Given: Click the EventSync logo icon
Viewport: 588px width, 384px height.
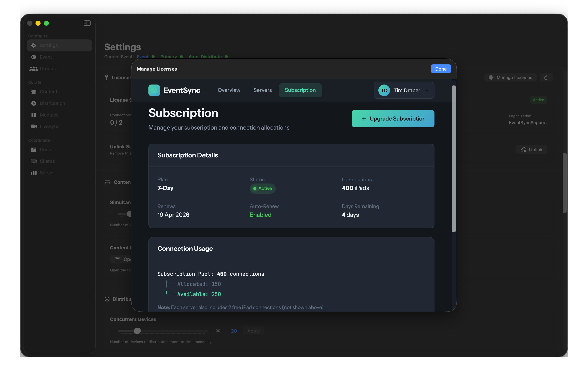Looking at the screenshot, I should 154,90.
